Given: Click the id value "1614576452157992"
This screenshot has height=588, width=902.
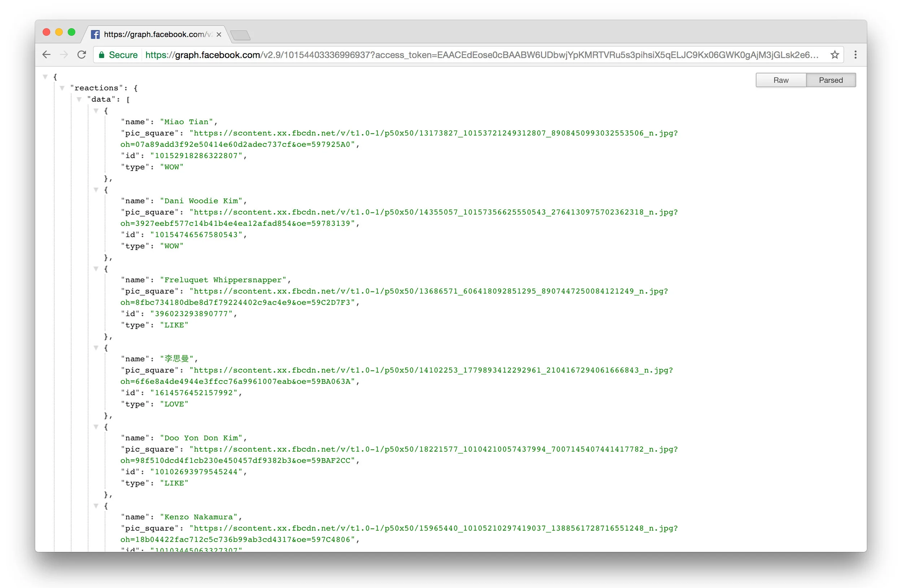Looking at the screenshot, I should point(194,393).
